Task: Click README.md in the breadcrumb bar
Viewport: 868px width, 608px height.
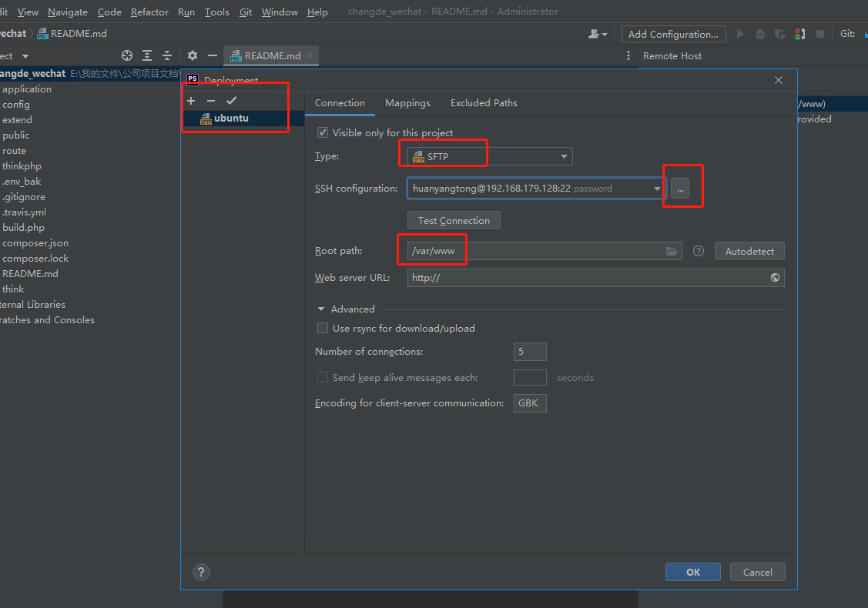Action: [72, 34]
